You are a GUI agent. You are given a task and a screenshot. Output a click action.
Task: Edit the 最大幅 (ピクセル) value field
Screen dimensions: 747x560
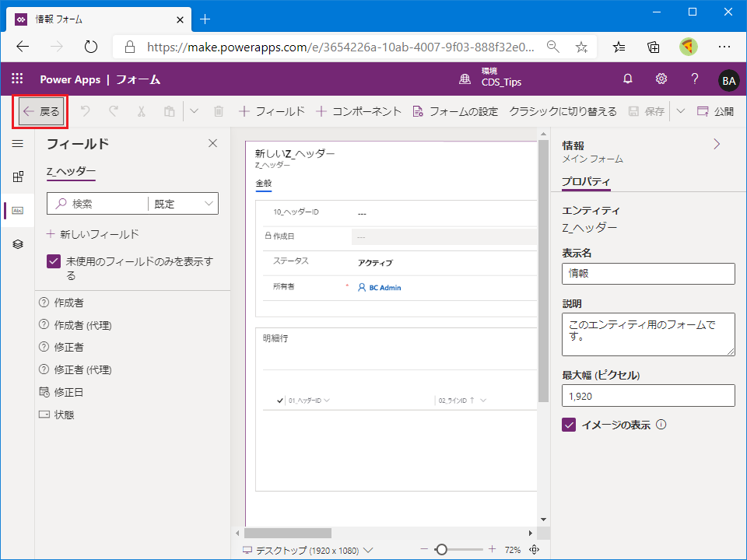[x=648, y=396]
